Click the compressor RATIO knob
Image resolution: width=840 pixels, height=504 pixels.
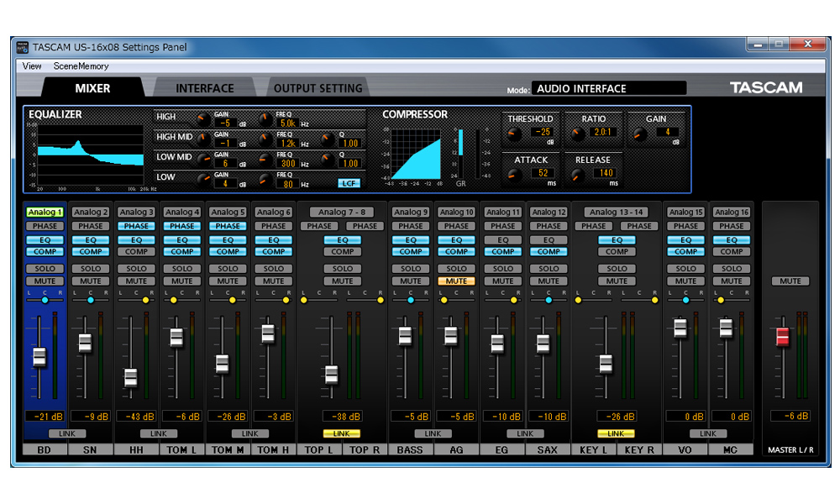pyautogui.click(x=578, y=134)
